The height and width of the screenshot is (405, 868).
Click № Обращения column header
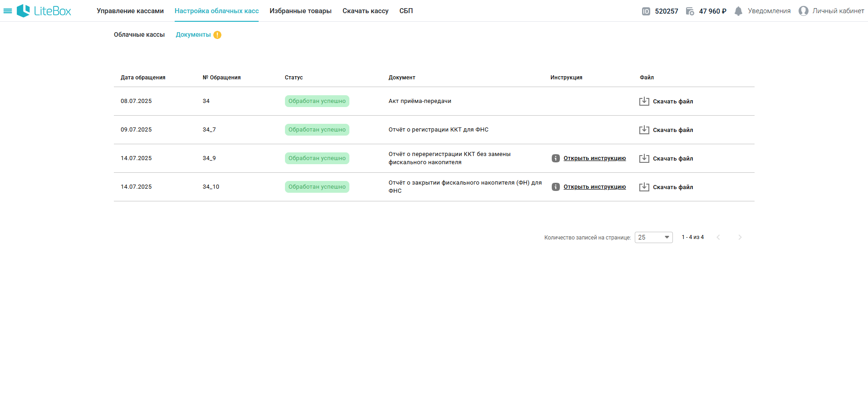pyautogui.click(x=221, y=78)
